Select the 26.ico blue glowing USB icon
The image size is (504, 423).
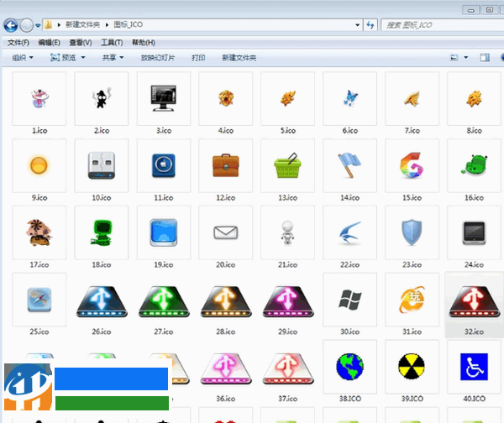coord(102,301)
